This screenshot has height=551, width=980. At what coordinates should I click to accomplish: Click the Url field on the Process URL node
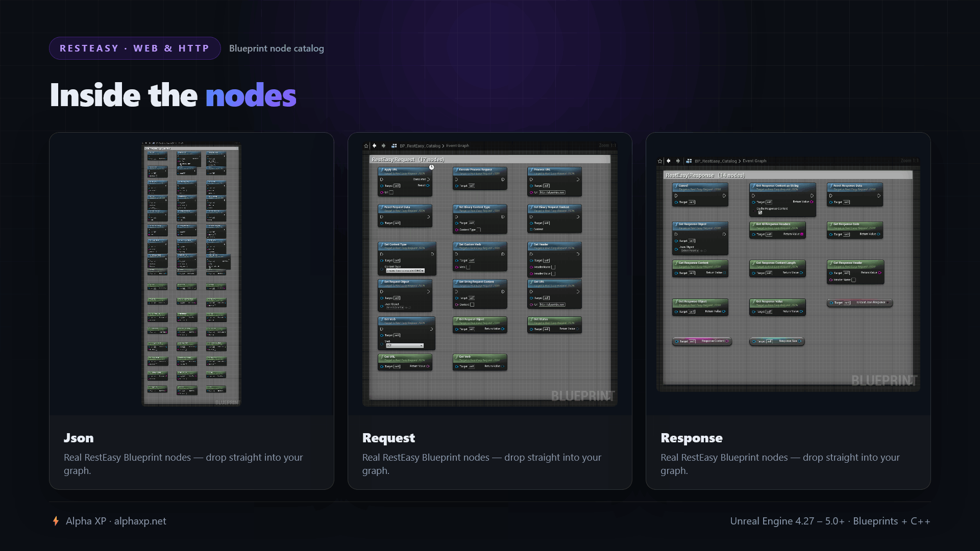552,192
